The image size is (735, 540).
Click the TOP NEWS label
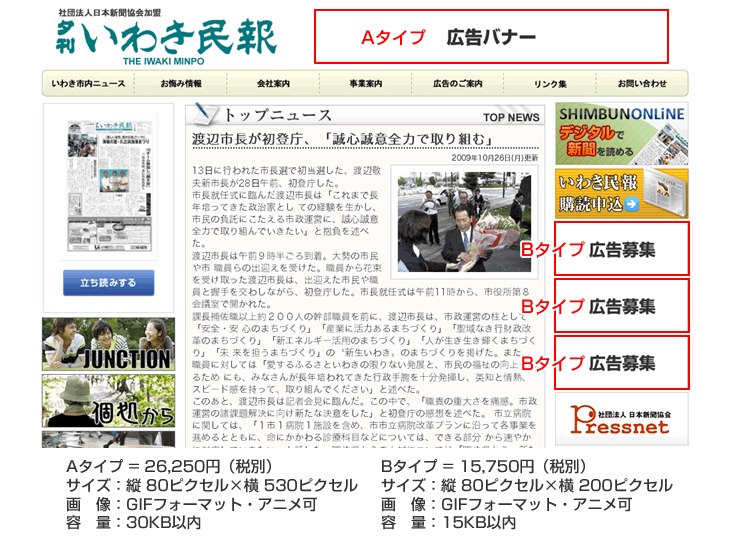click(511, 118)
